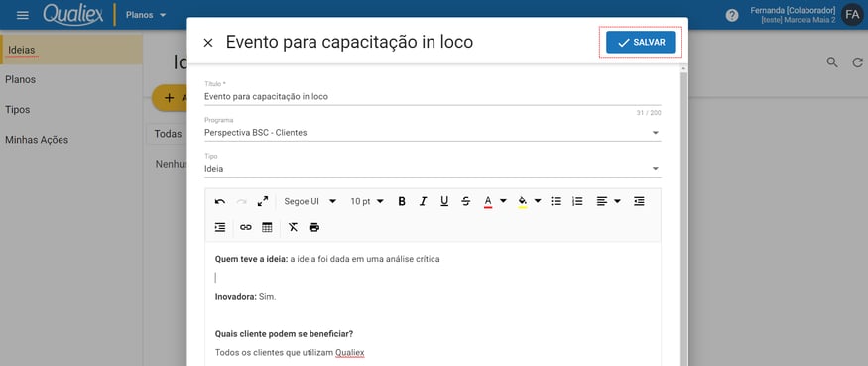This screenshot has width=868, height=366.
Task: Insert a bulleted list
Action: coord(557,201)
